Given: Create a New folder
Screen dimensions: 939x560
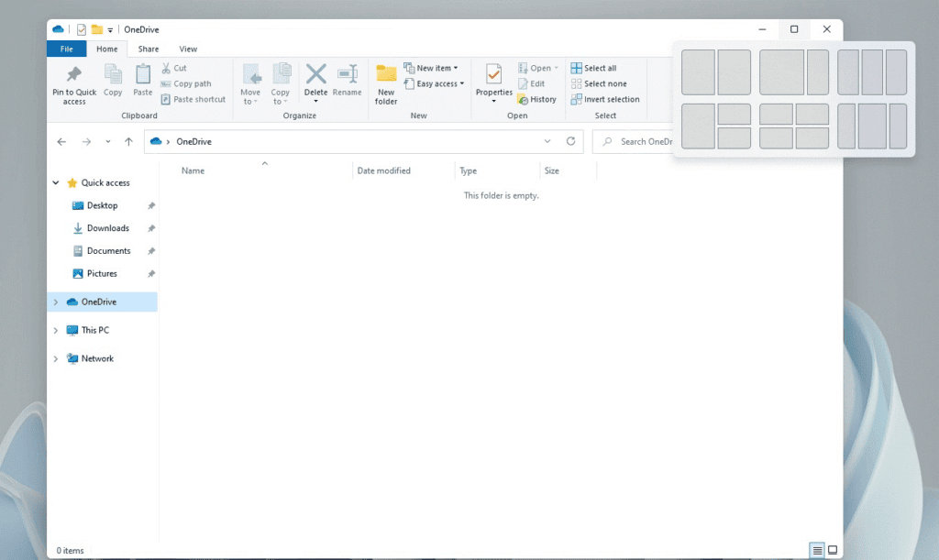Looking at the screenshot, I should (386, 83).
